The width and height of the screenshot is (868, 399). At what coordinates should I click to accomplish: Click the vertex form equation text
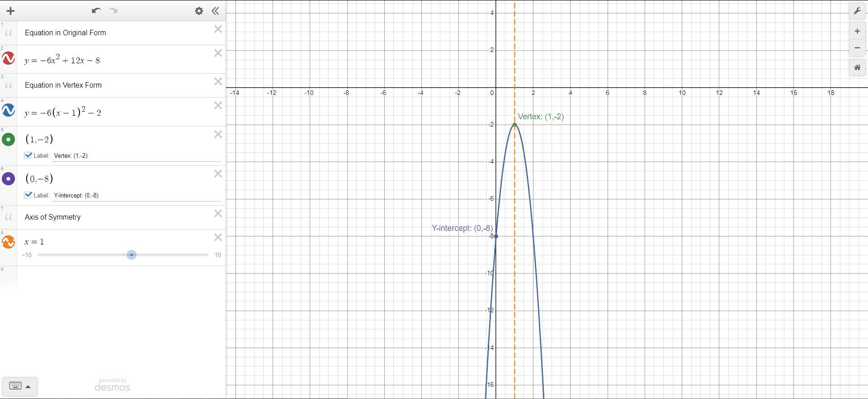tap(63, 112)
